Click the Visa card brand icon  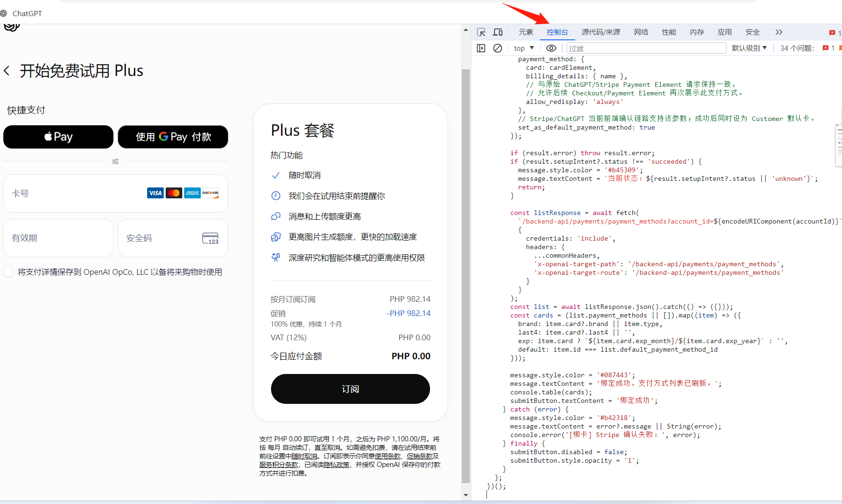(155, 193)
